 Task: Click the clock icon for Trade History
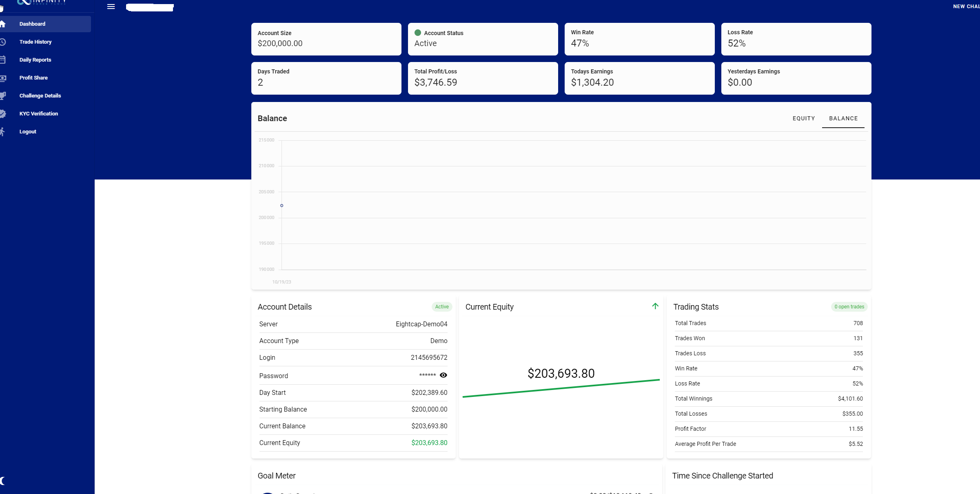point(2,42)
